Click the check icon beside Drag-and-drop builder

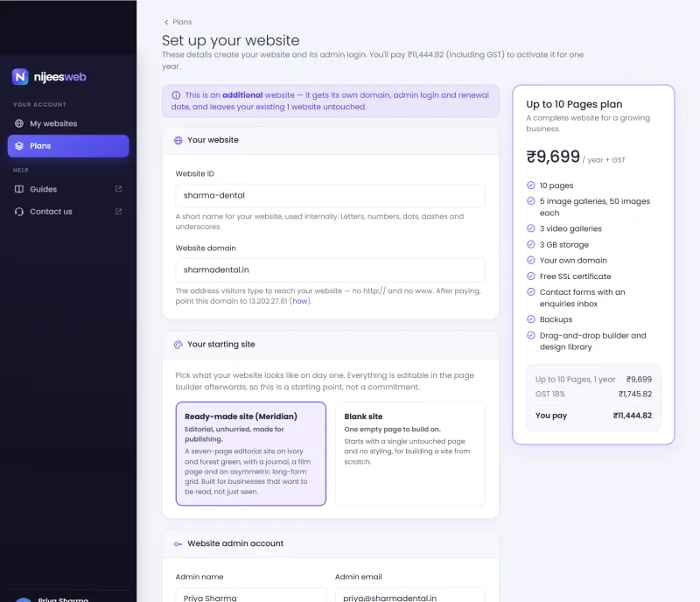click(531, 335)
